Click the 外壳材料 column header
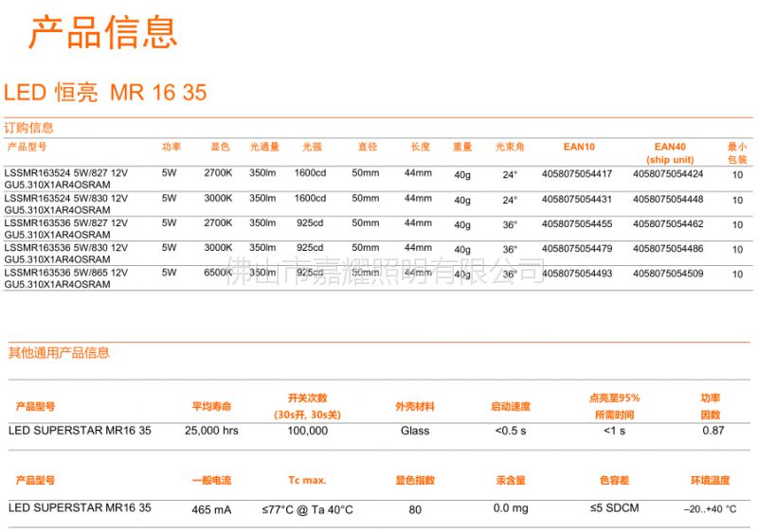 (x=415, y=406)
